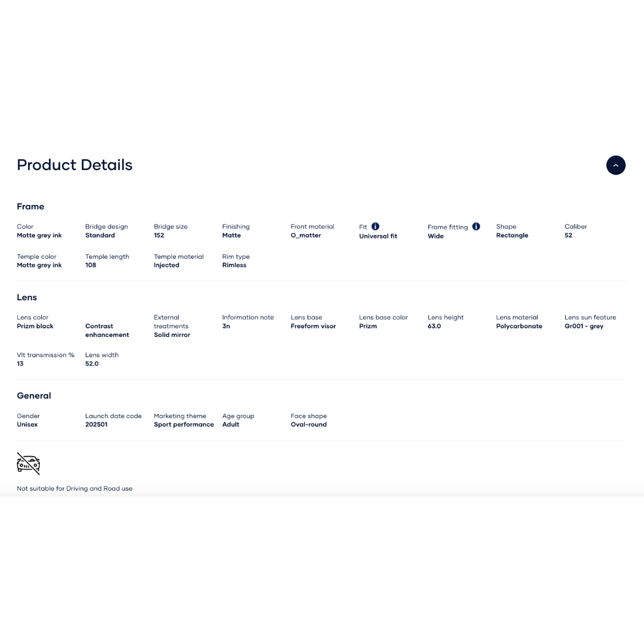This screenshot has height=644, width=644.
Task: Select the General section heading
Action: point(34,395)
